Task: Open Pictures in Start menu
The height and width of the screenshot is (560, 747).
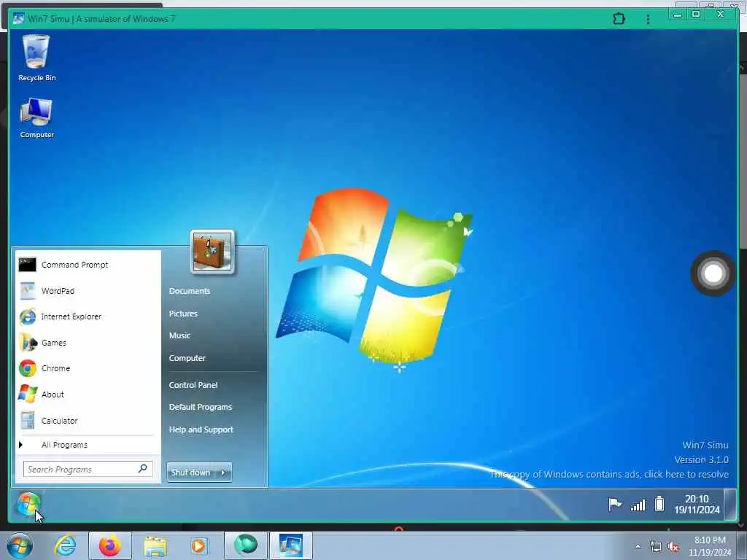Action: (183, 314)
